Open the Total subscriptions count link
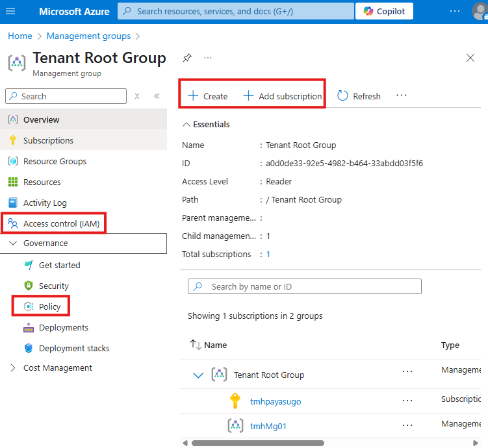 point(268,255)
